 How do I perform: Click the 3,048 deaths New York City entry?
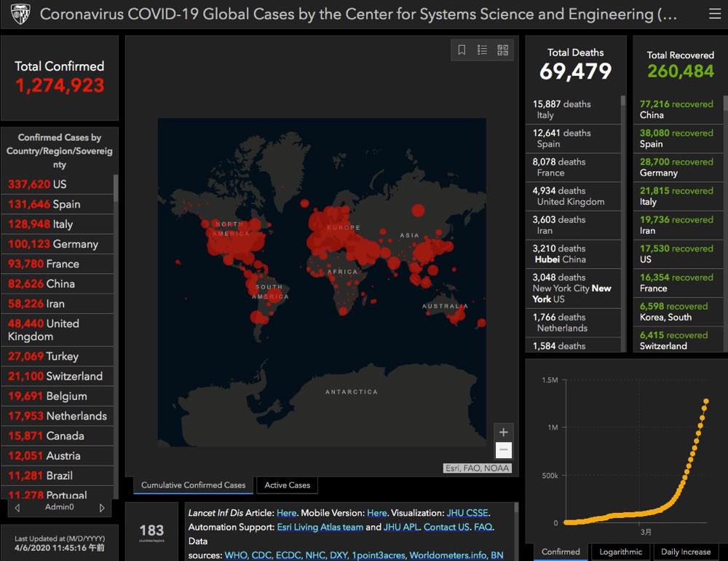(x=574, y=289)
